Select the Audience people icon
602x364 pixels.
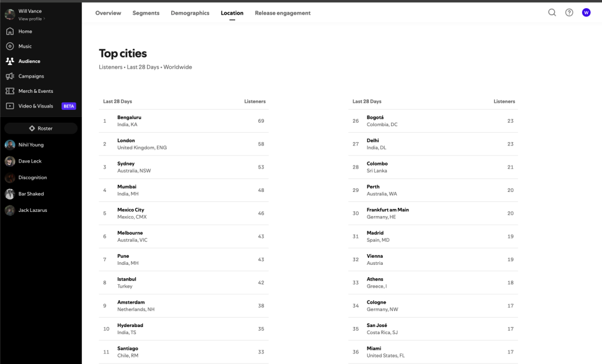coord(10,61)
